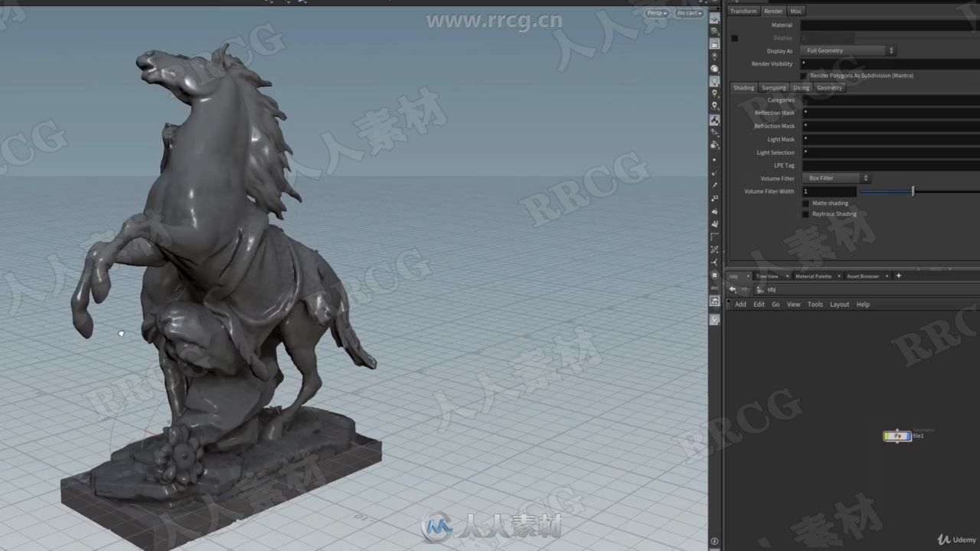
Task: Select the highlighted normal lighting bulb icon
Action: pos(715,81)
